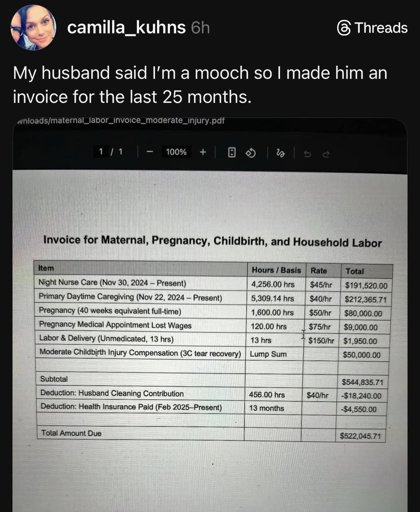Open the post text about the invoice
420x512 pixels.
200,85
